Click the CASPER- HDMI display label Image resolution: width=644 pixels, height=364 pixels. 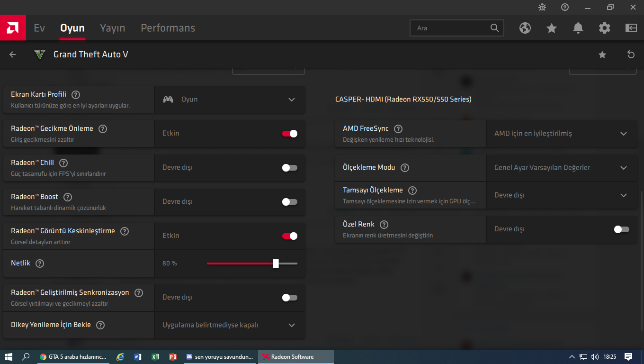pos(403,100)
